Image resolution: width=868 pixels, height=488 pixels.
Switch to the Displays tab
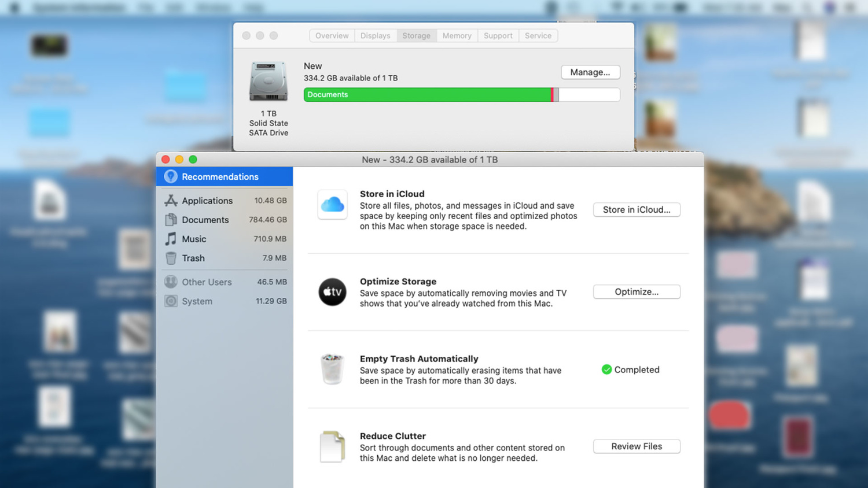pyautogui.click(x=375, y=36)
